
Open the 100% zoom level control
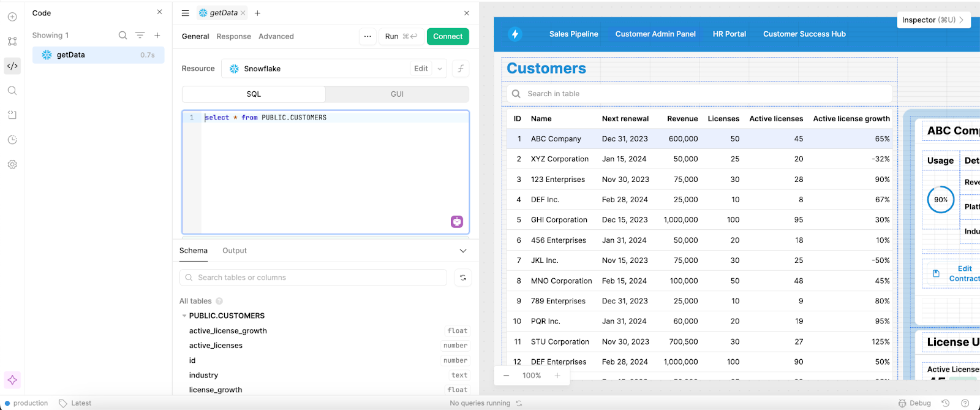tap(532, 376)
